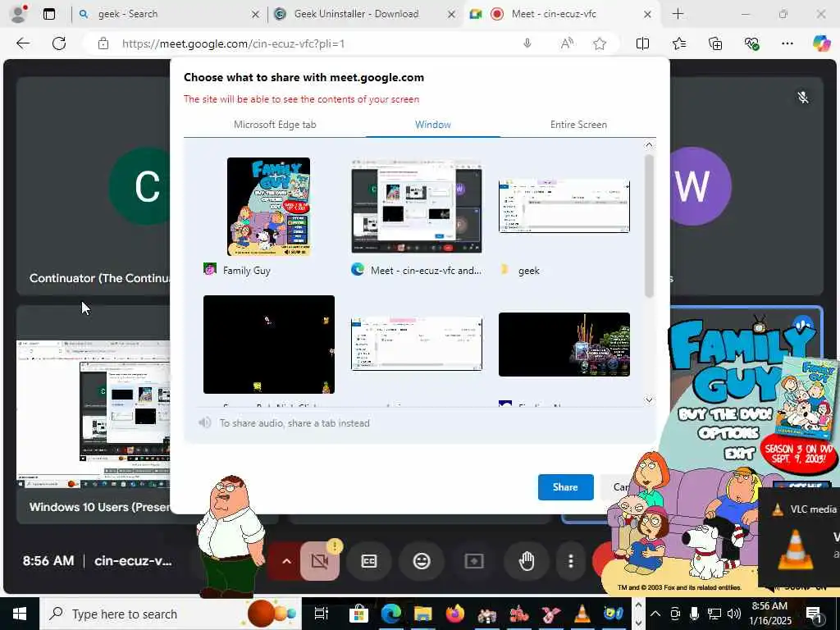
Task: Select the Window sharing tab
Action: point(433,125)
